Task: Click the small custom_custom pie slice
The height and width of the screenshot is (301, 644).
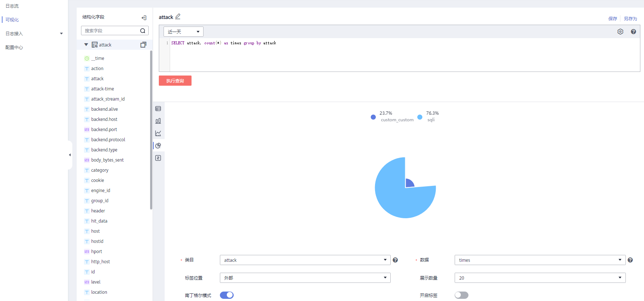Action: click(x=409, y=183)
